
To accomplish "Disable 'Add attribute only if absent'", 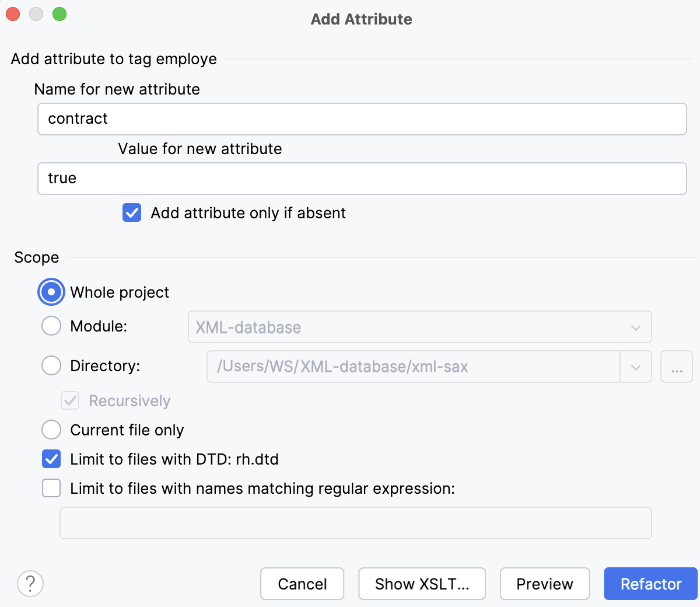I will click(x=132, y=212).
